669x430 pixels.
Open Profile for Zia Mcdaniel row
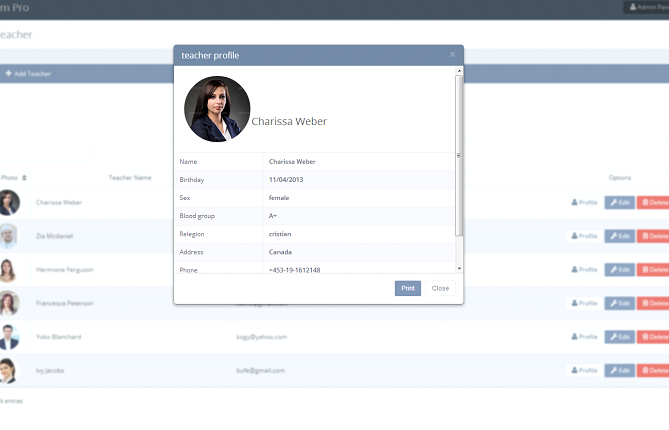click(584, 236)
